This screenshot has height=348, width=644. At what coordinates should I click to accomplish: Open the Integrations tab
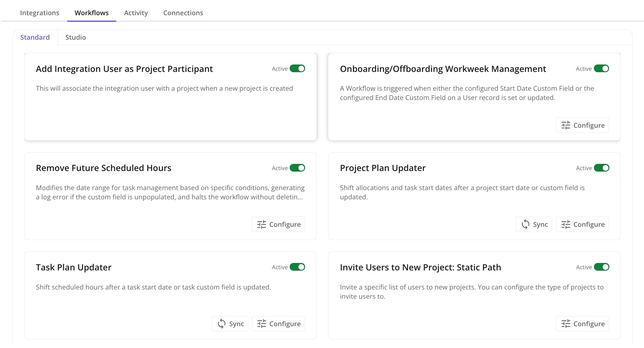coord(40,13)
